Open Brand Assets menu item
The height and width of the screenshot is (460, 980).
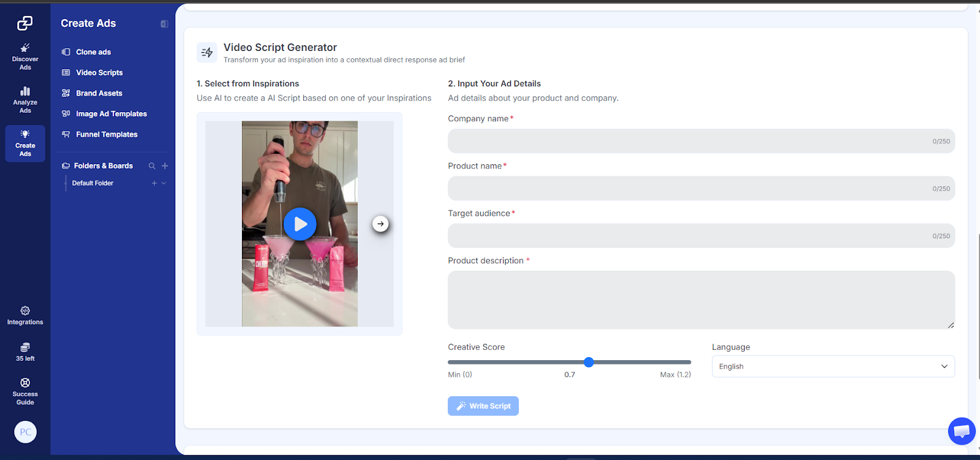point(99,93)
